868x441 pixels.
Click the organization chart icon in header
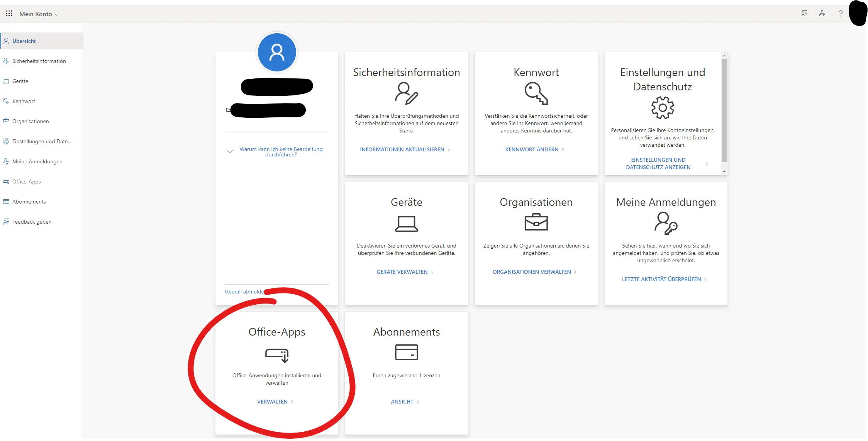pos(822,14)
